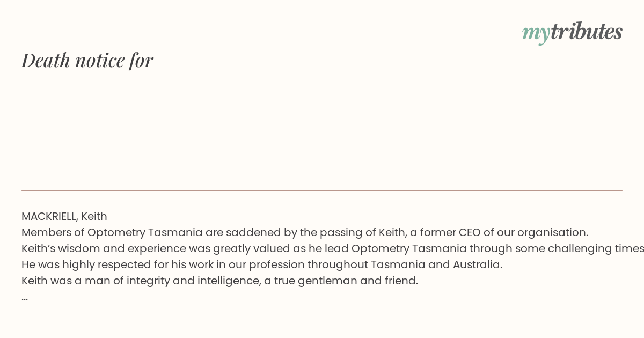Click the line beginning "Members of Optometry Tasmania"
Image resolution: width=644 pixels, height=338 pixels.
[x=305, y=232]
